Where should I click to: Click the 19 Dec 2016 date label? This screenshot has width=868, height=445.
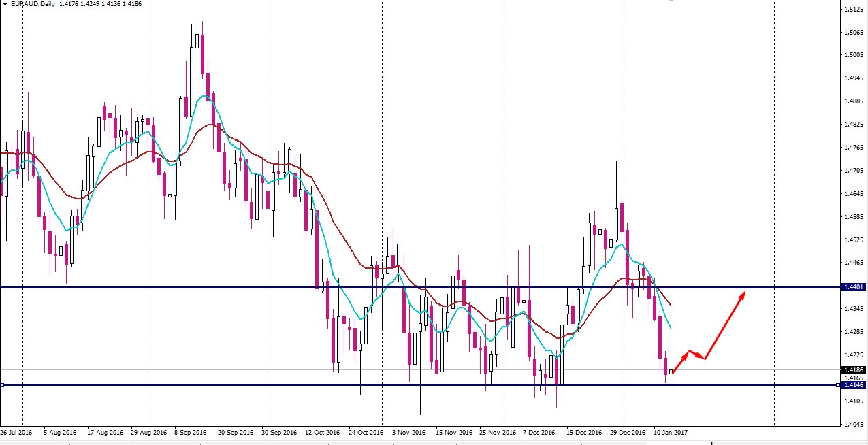click(584, 432)
